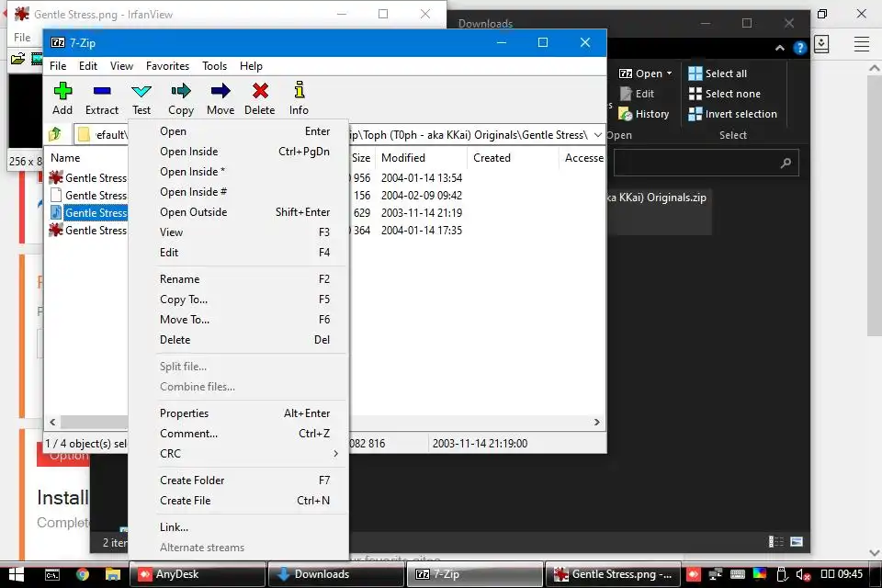Open the 7-Zip Help menu
Screen dimensions: 882x588
point(251,66)
